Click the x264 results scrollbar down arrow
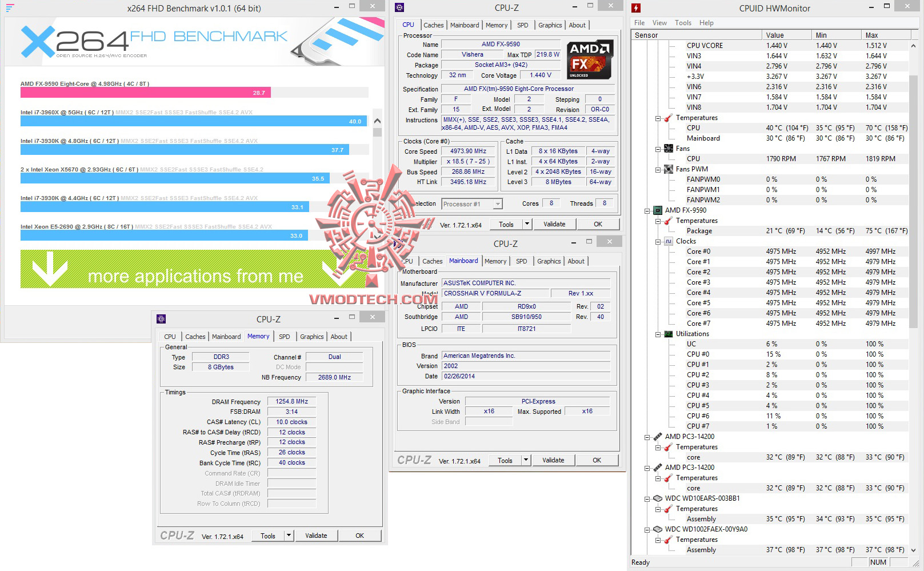 (377, 235)
